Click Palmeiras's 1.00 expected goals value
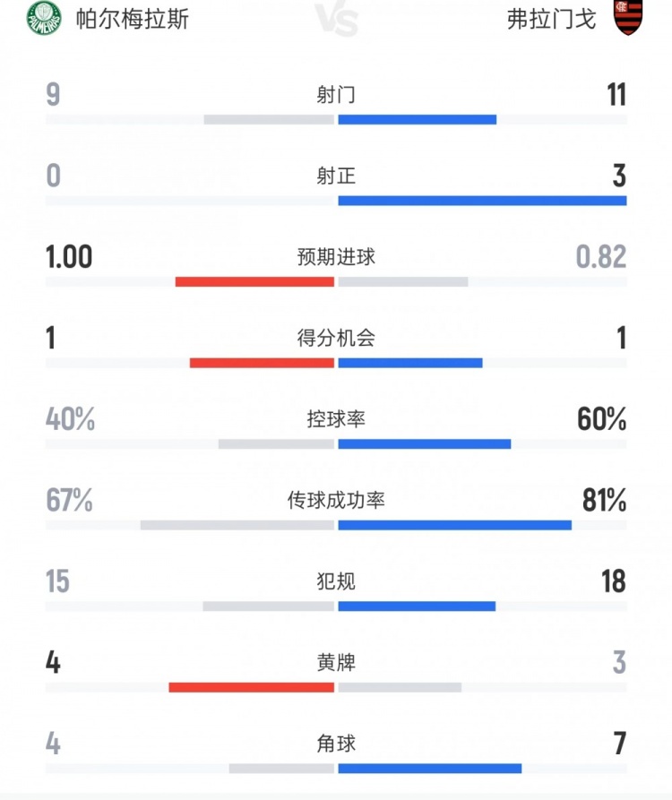The width and height of the screenshot is (672, 800). coord(69,257)
